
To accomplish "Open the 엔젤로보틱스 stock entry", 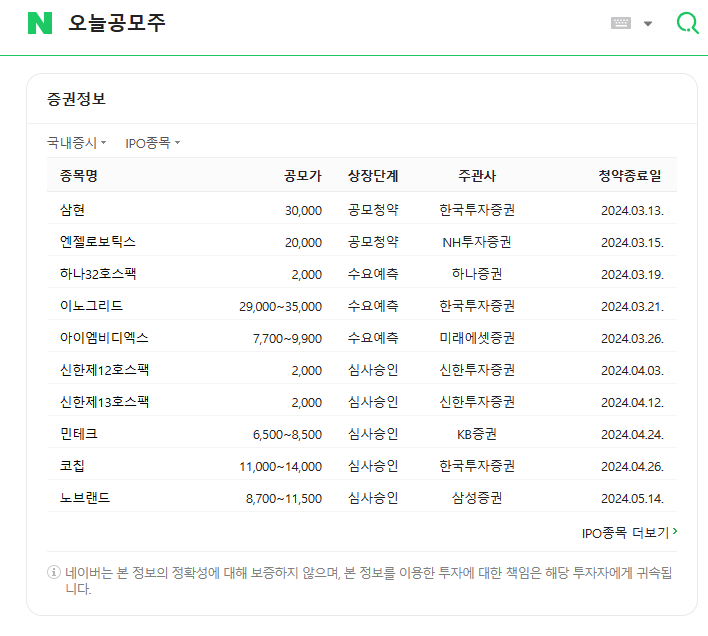I will [x=98, y=242].
